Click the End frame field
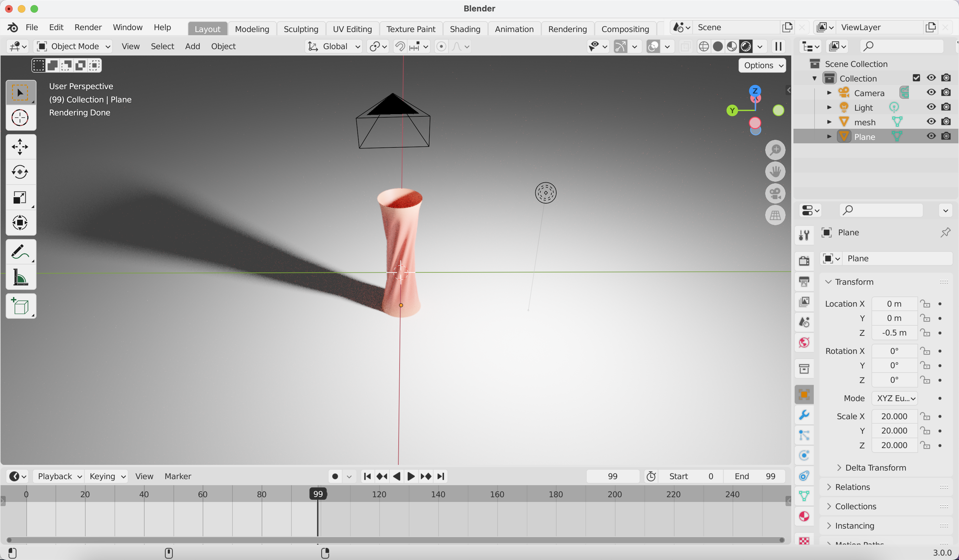Image resolution: width=959 pixels, height=560 pixels. (755, 476)
